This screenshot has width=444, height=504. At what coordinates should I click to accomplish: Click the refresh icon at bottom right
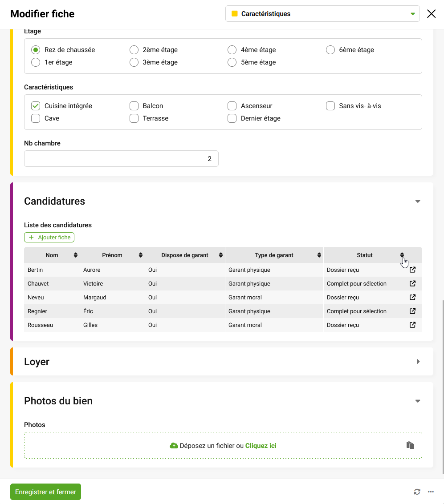pos(417,492)
